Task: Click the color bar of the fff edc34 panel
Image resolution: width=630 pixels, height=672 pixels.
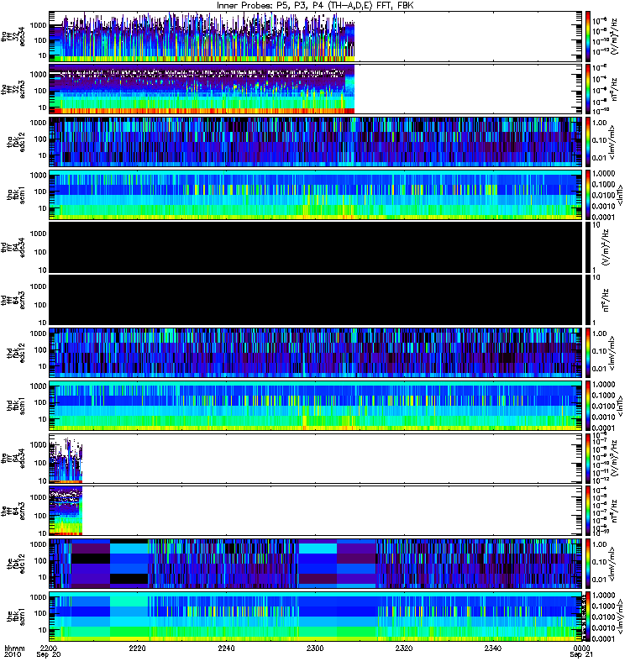Action: [x=589, y=458]
